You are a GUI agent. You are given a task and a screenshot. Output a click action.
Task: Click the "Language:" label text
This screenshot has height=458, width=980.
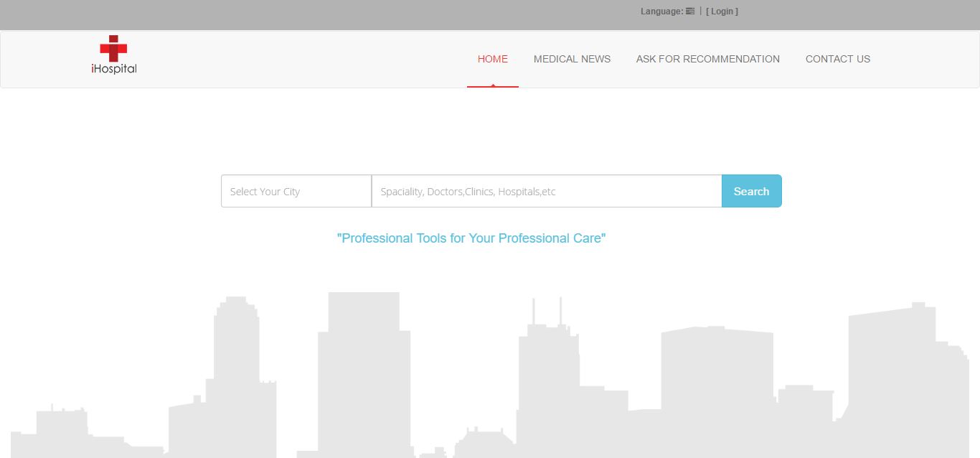pos(661,11)
